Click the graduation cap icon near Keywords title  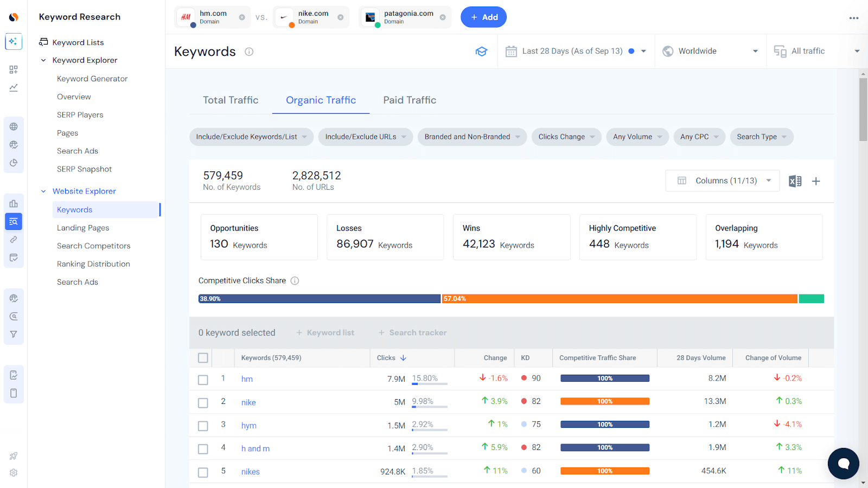tap(482, 51)
